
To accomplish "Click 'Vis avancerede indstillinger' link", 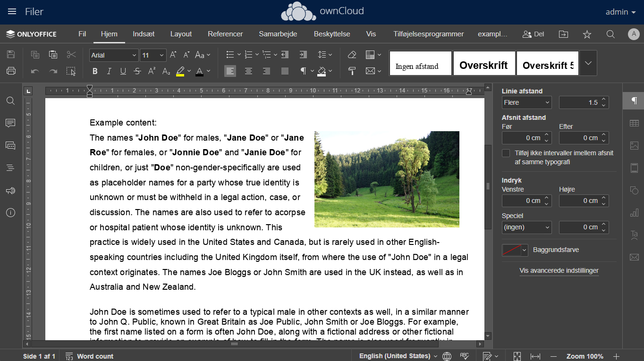I will tap(559, 271).
